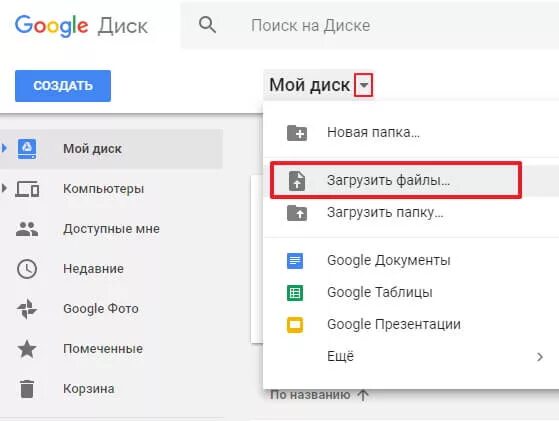559x421 pixels.
Task: Open the Мой диск dropdown arrow
Action: coord(364,85)
